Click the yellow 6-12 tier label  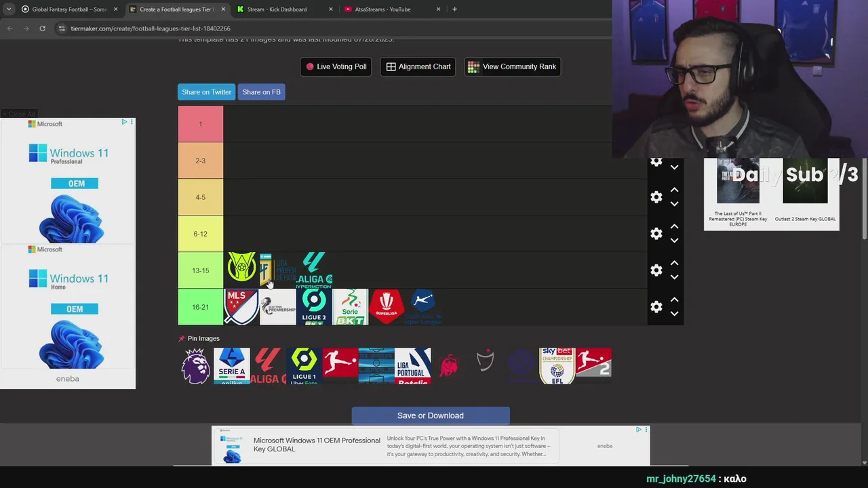click(x=201, y=234)
